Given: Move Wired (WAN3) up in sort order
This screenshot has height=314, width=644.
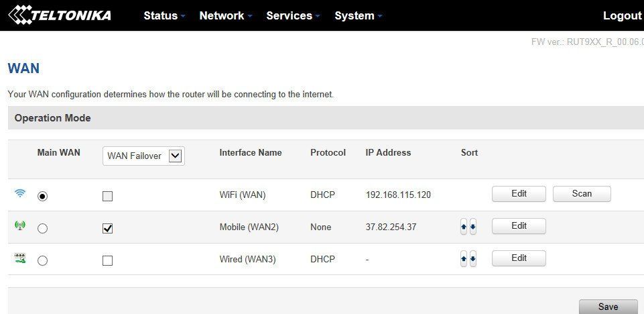Looking at the screenshot, I should pos(464,259).
